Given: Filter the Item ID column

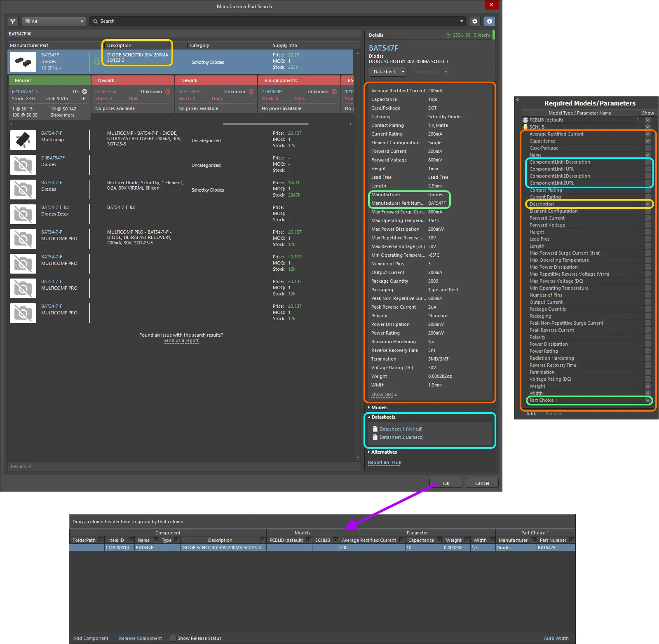Looking at the screenshot, I should pyautogui.click(x=131, y=540).
